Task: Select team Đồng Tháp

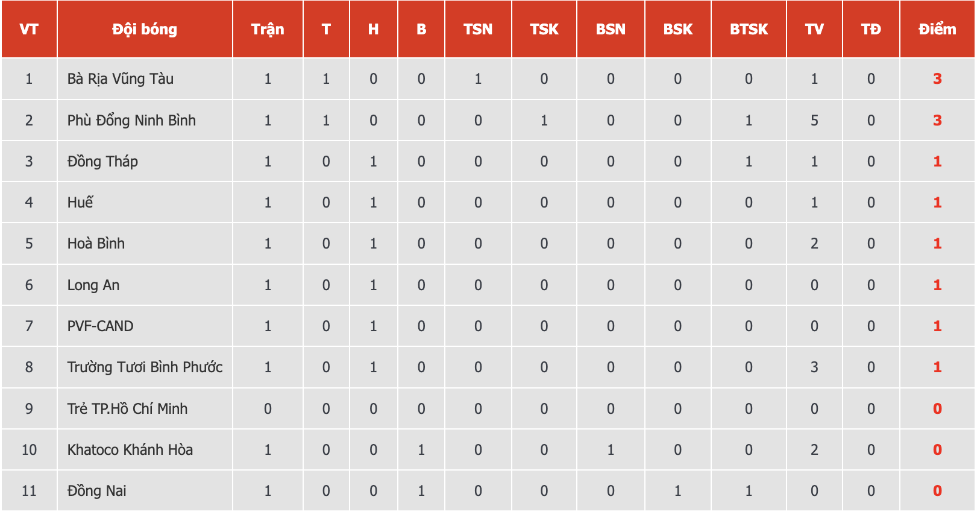Action: 102,161
